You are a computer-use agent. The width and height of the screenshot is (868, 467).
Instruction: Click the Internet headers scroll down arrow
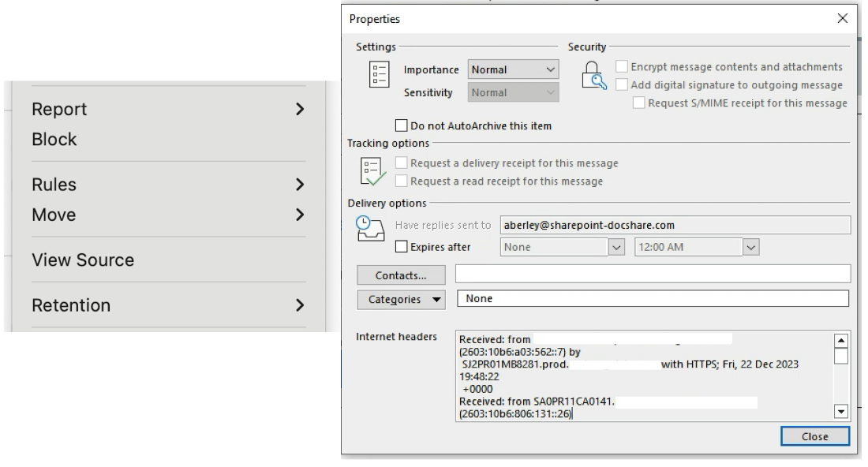pyautogui.click(x=841, y=411)
